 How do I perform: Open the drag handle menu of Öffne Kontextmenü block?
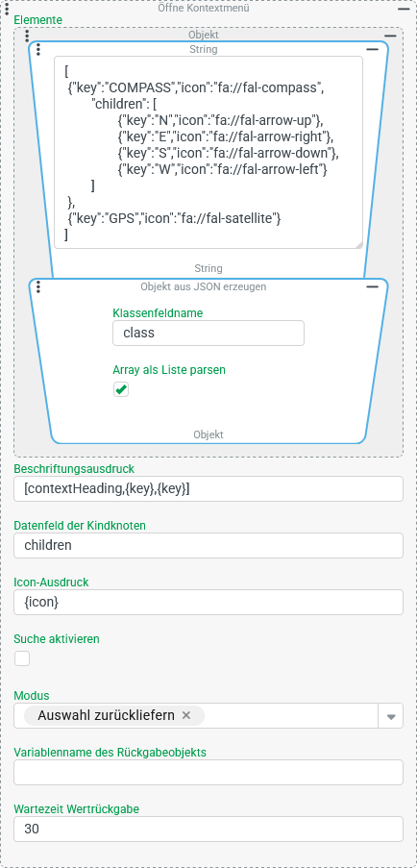(7, 8)
